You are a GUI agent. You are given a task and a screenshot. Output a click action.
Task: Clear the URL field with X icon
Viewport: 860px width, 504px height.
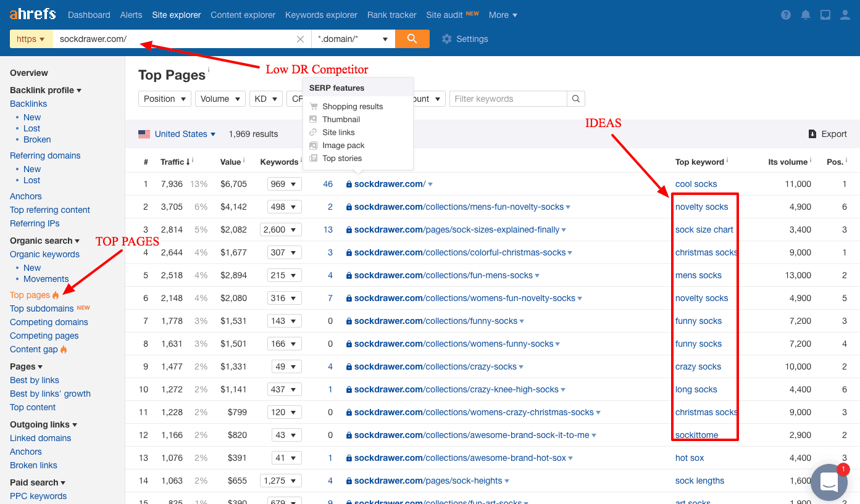[300, 39]
